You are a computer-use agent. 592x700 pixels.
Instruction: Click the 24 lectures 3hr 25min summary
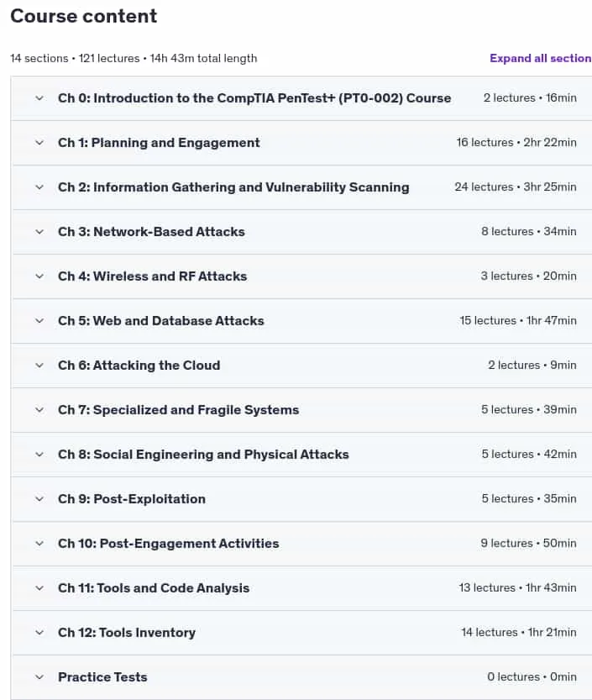[516, 187]
